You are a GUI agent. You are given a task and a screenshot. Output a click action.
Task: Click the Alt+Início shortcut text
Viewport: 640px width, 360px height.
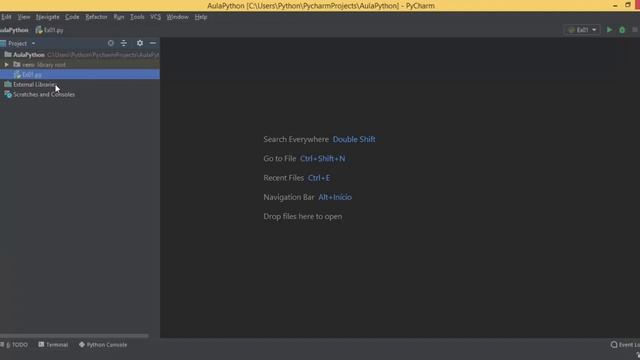(x=335, y=197)
